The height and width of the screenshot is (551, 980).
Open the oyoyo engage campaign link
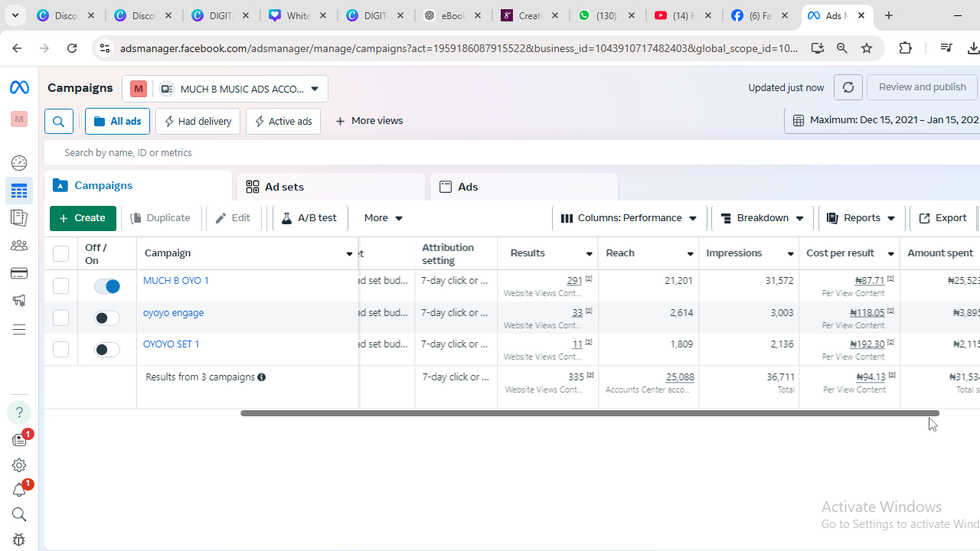pyautogui.click(x=174, y=313)
